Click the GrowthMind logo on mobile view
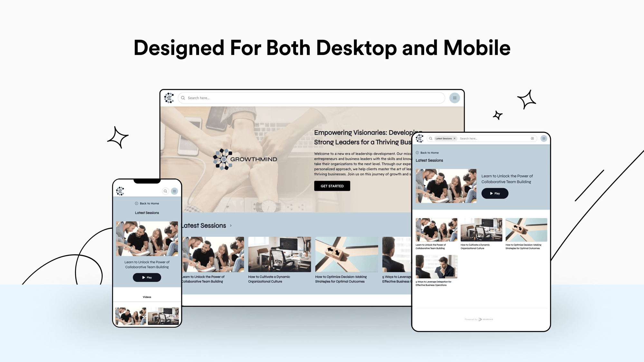This screenshot has height=362, width=644. (x=120, y=191)
